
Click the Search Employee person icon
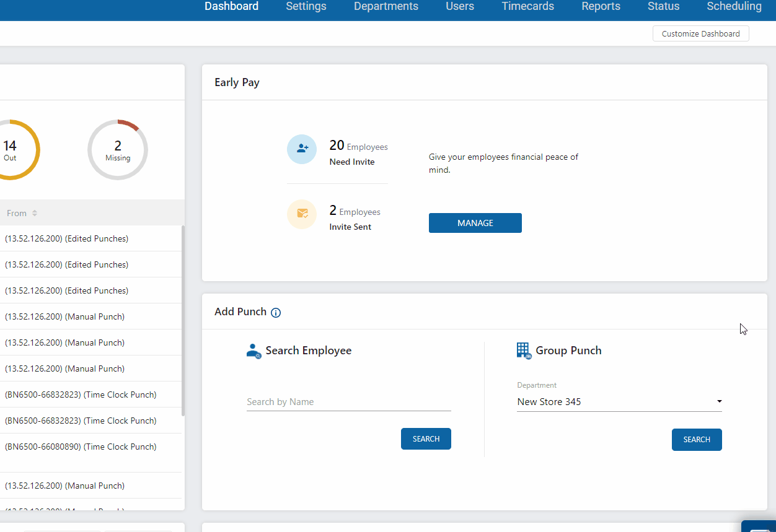tap(253, 351)
